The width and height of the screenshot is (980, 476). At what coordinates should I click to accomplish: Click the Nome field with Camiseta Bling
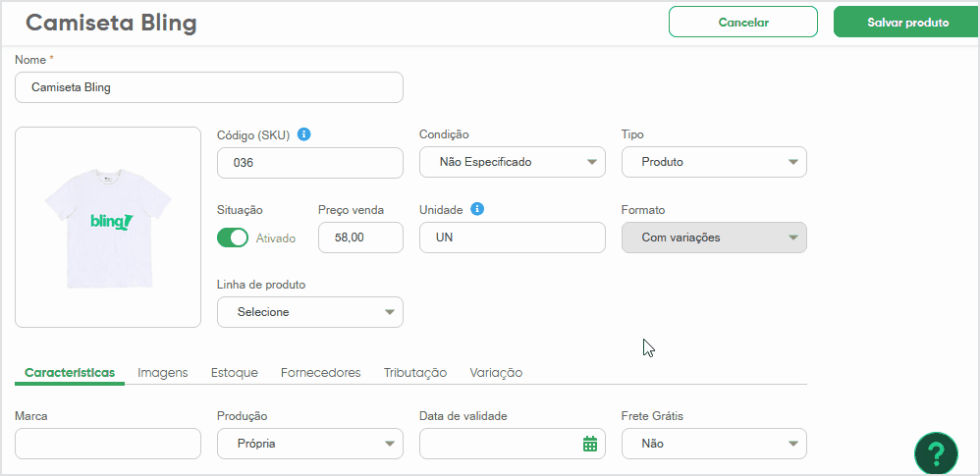209,87
